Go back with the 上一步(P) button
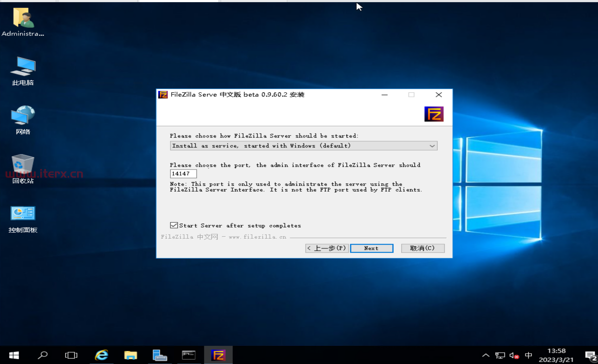 point(327,248)
